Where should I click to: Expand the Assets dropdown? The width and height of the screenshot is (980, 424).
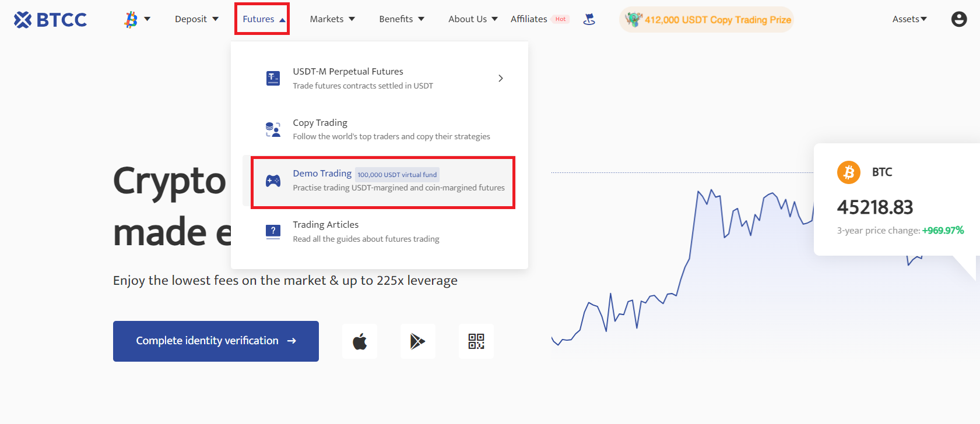[x=909, y=19]
